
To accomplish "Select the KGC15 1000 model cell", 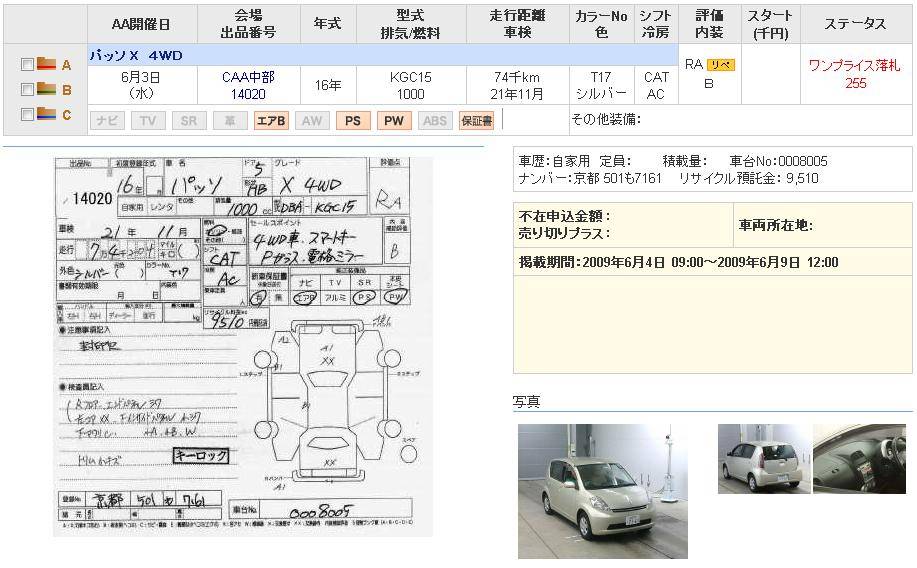I will point(411,85).
